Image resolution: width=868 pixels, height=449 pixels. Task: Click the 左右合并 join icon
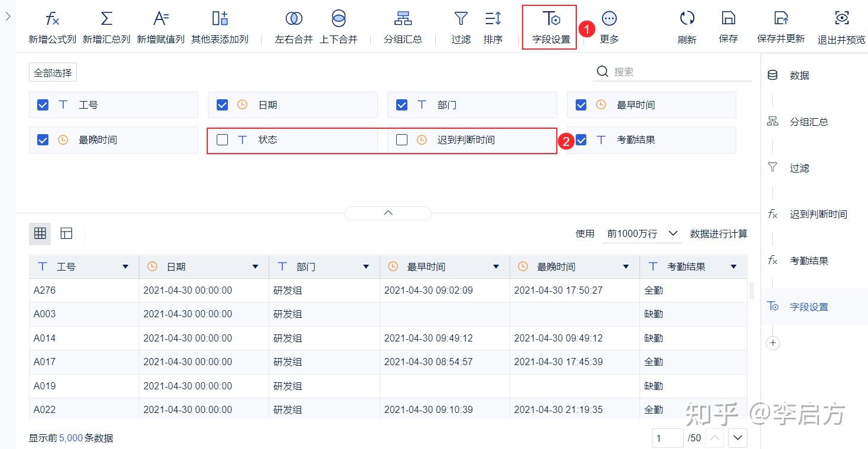(x=293, y=19)
